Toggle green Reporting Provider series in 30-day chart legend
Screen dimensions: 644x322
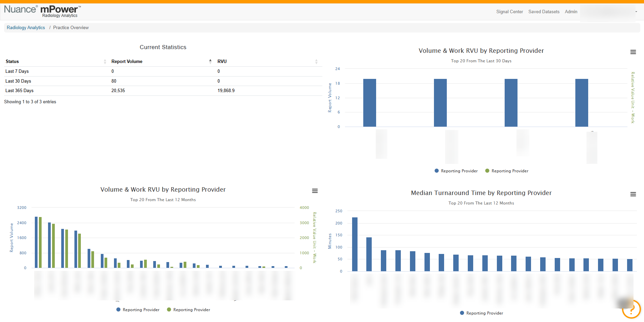click(x=507, y=171)
